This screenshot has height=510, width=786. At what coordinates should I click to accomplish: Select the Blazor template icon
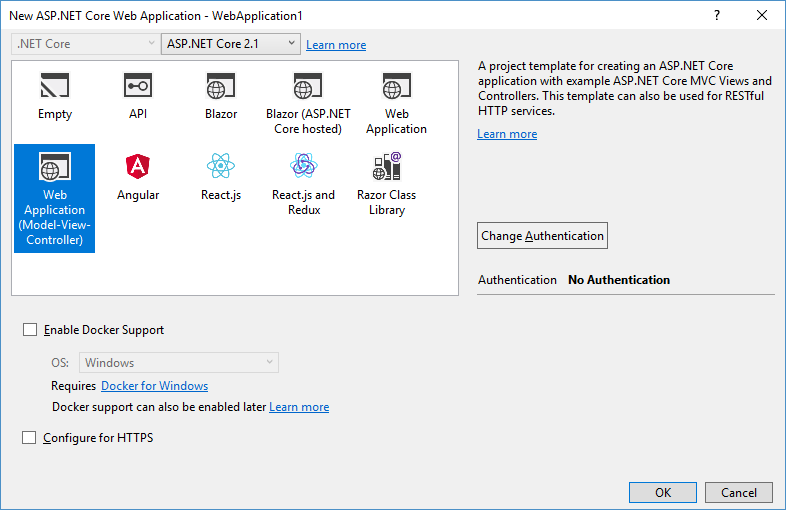tap(221, 86)
